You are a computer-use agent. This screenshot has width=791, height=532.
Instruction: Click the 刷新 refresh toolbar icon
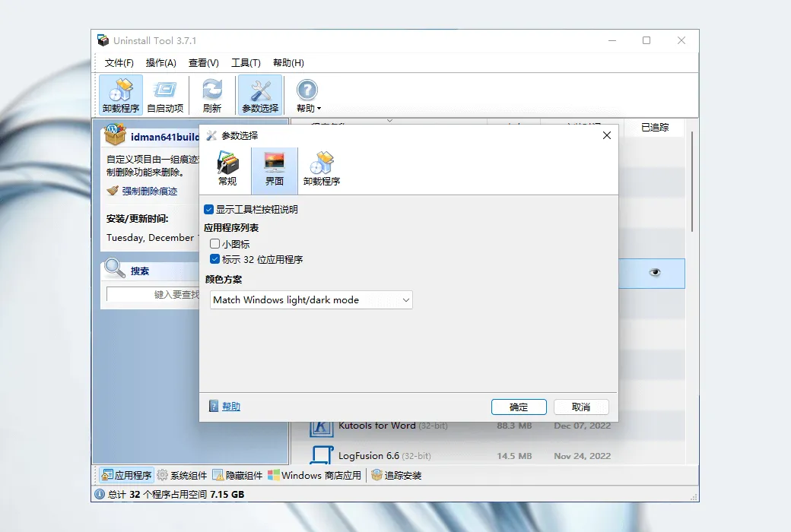[212, 95]
